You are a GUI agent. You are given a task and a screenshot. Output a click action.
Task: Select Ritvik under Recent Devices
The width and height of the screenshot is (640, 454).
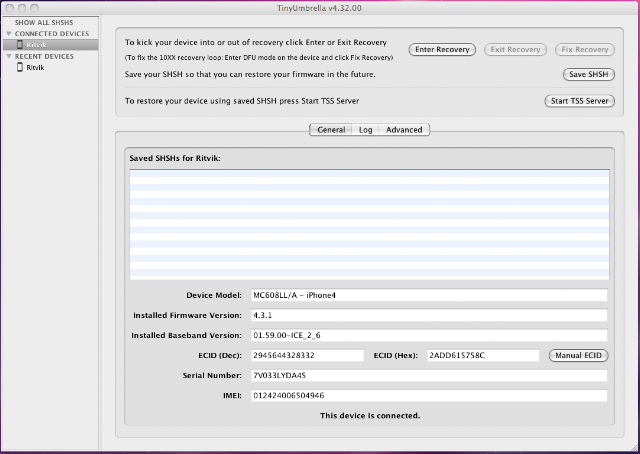pos(35,67)
